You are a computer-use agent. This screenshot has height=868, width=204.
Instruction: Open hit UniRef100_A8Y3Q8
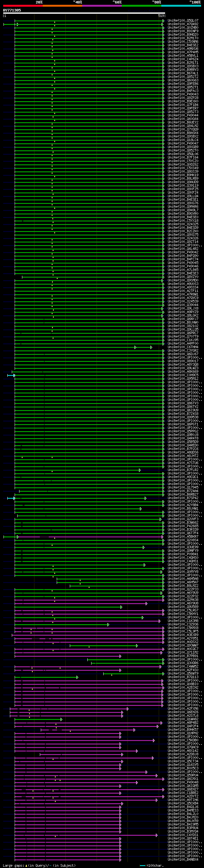click(183, 364)
